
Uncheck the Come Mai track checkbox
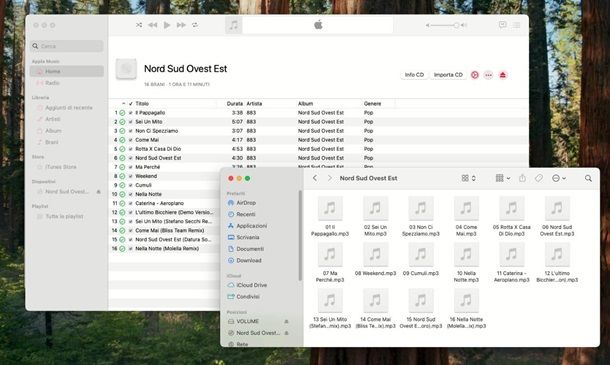[131, 140]
